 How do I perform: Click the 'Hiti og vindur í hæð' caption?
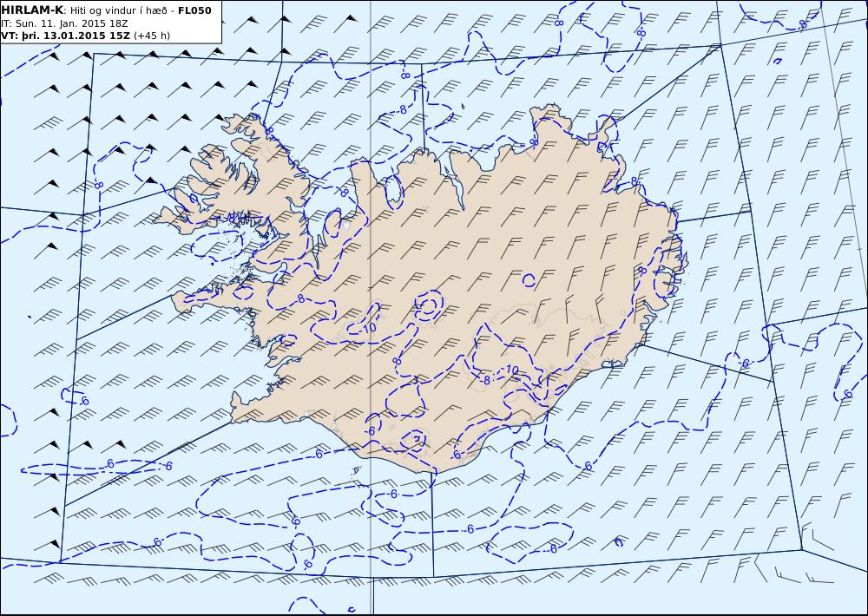118,10
